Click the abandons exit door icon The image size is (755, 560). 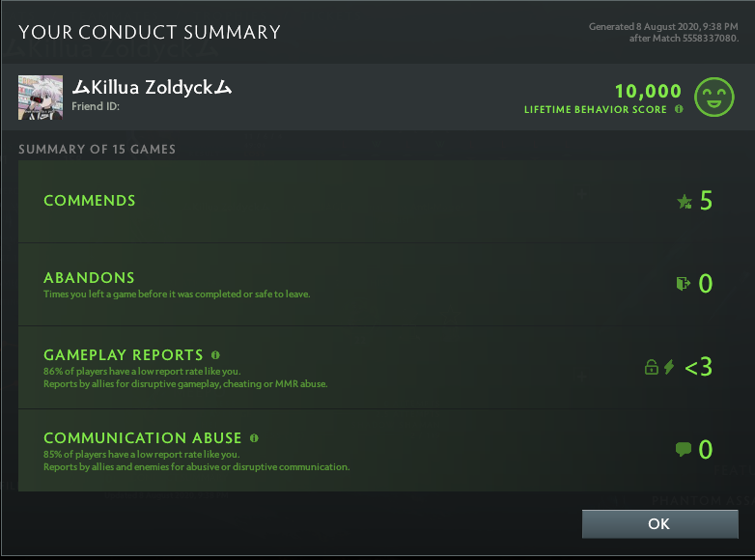(x=684, y=284)
